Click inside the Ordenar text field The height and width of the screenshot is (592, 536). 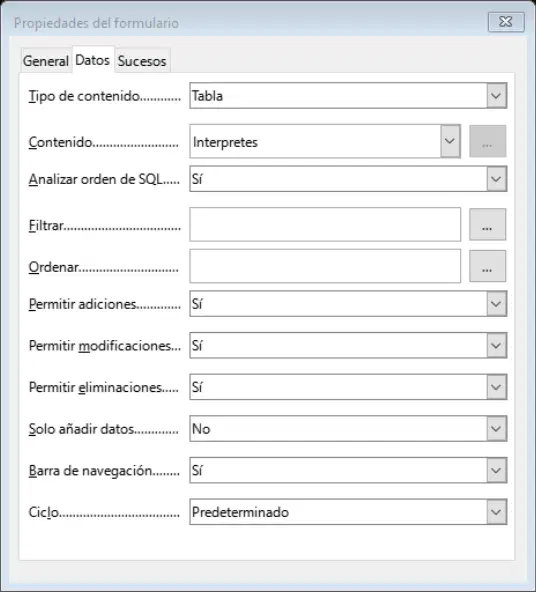(x=325, y=266)
